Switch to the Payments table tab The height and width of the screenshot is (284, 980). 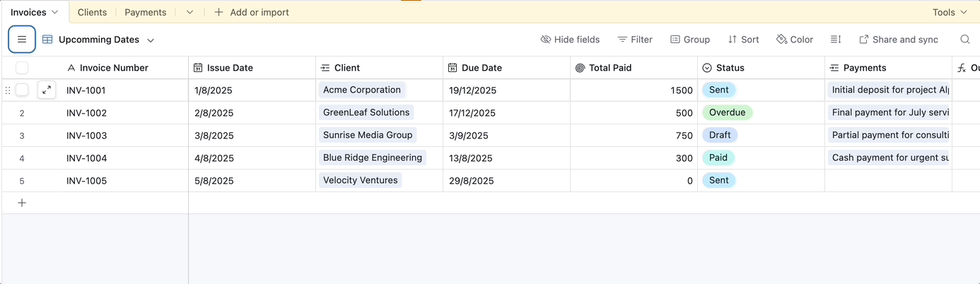click(145, 12)
